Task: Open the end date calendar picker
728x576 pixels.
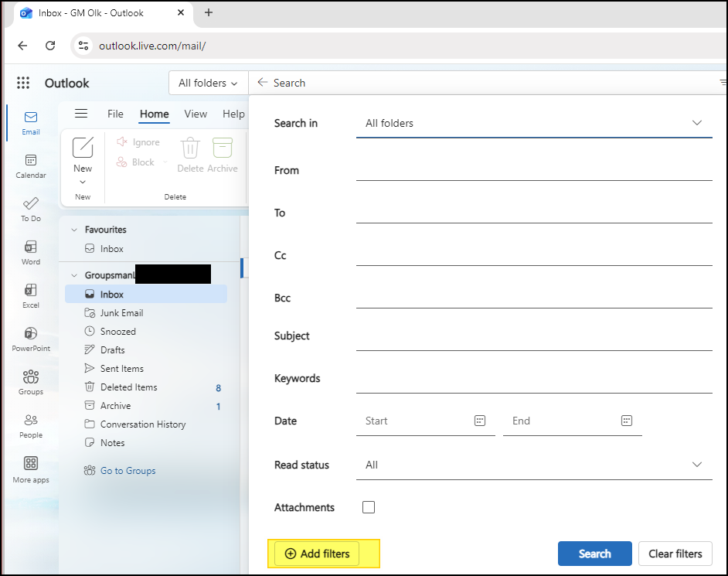Action: (x=626, y=421)
